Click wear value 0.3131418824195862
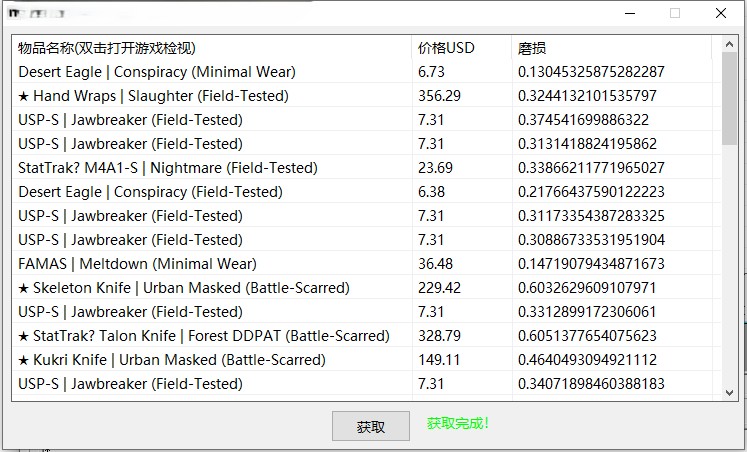 coord(587,144)
